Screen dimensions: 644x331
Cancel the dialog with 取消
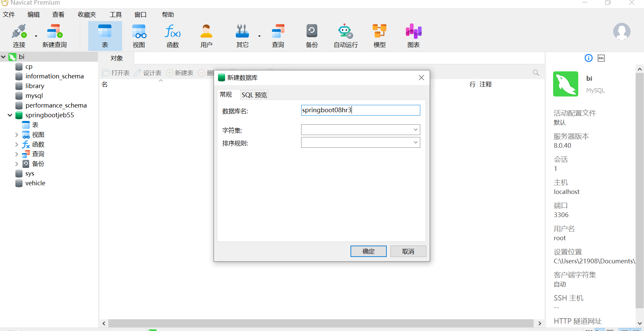tap(408, 251)
